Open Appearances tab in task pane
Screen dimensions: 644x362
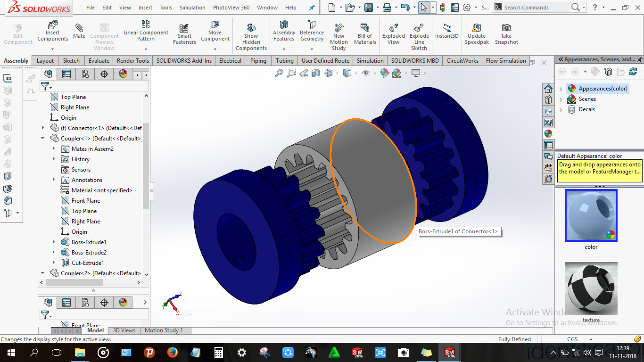tap(548, 133)
